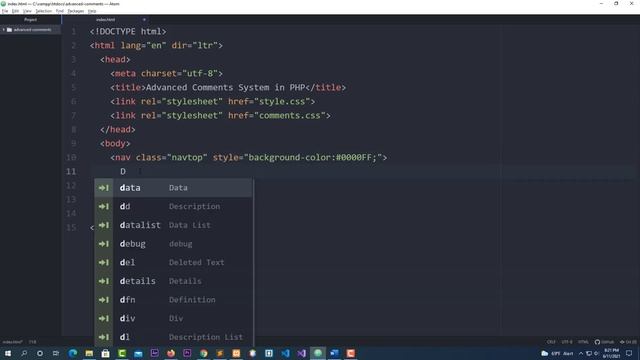Image resolution: width=640 pixels, height=360 pixels.
Task: Launch Google Chrome from the taskbar
Action: pos(203,353)
